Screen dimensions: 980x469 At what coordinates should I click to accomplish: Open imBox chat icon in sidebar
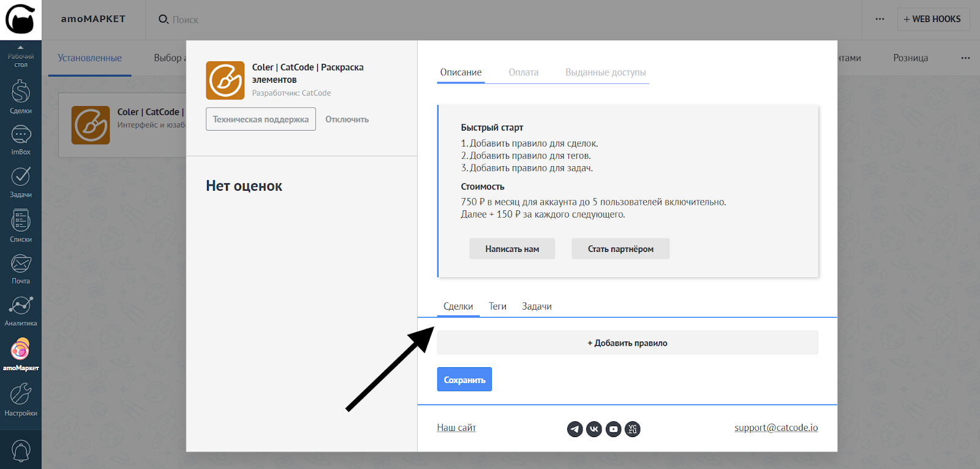coord(21,139)
